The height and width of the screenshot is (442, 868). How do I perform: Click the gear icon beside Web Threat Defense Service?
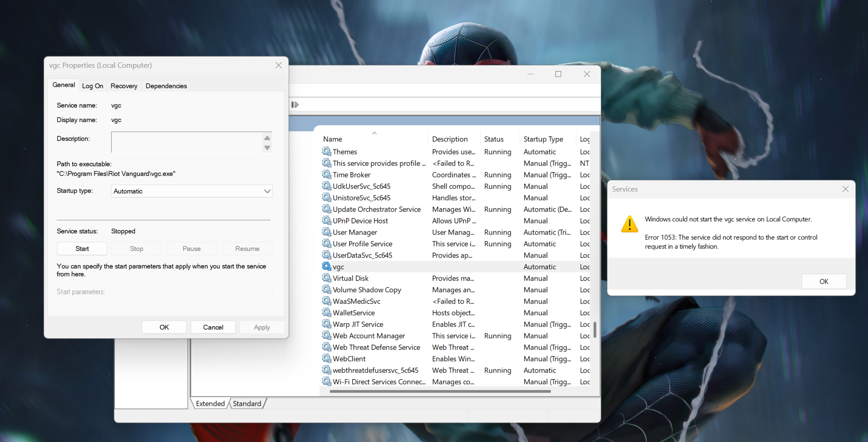[326, 347]
